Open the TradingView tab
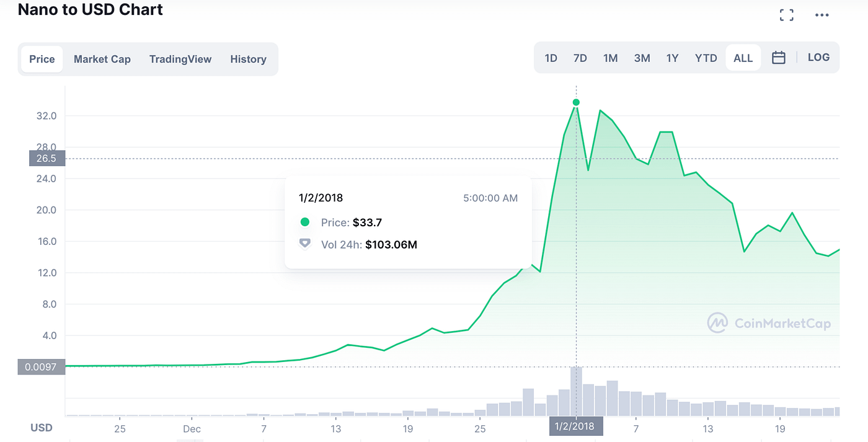Screen dimensions: 868x442 click(180, 59)
